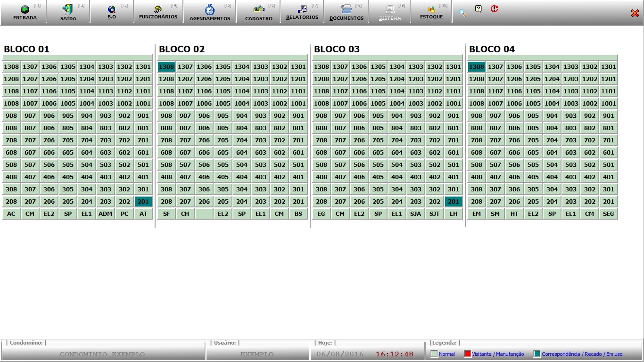Viewport: 644px width, 362px height.
Task: Select highlighted unit 201 in Bloco 01
Action: click(x=143, y=202)
